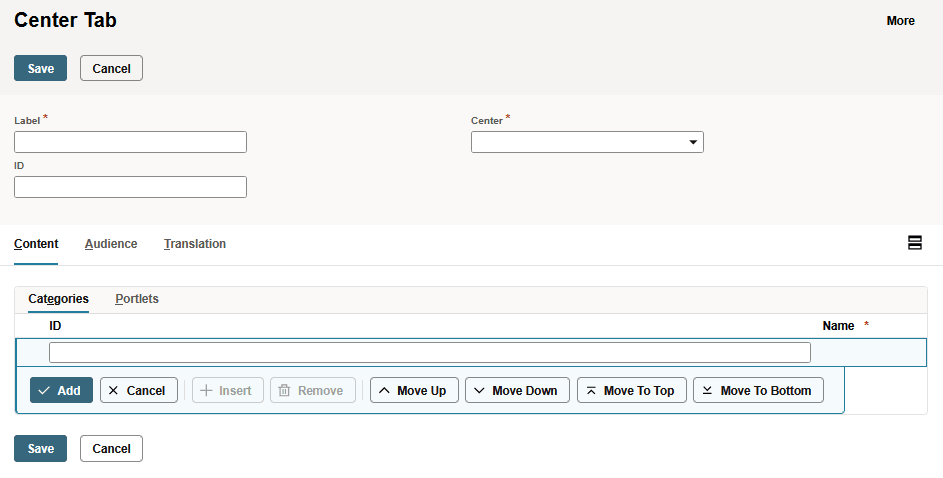
Task: Click the Move To Top button
Action: point(631,390)
